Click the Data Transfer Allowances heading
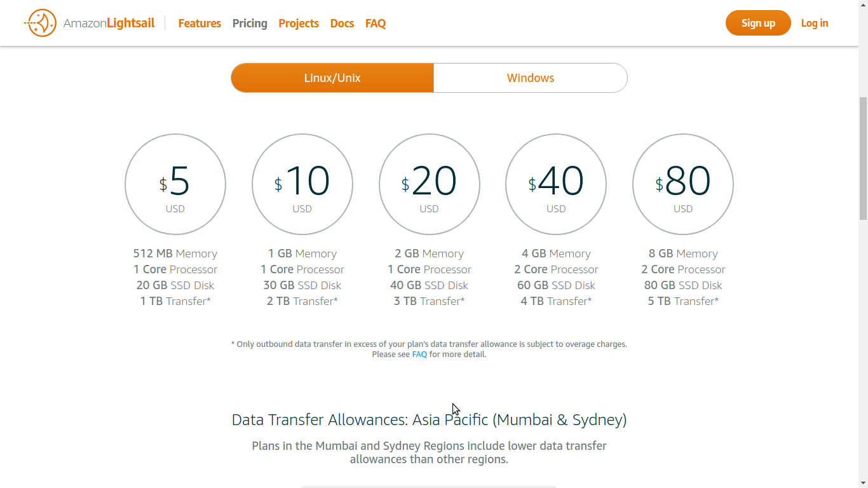868x488 pixels. pos(429,420)
